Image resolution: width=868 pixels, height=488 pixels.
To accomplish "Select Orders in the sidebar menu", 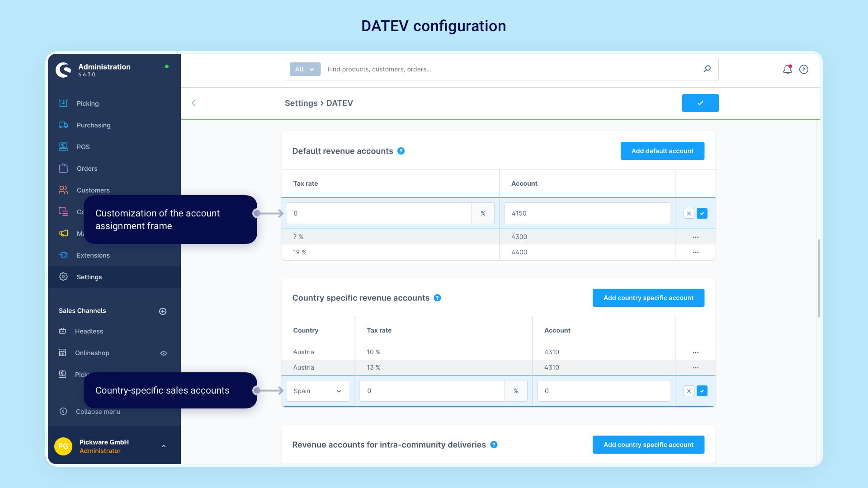I will click(87, 169).
